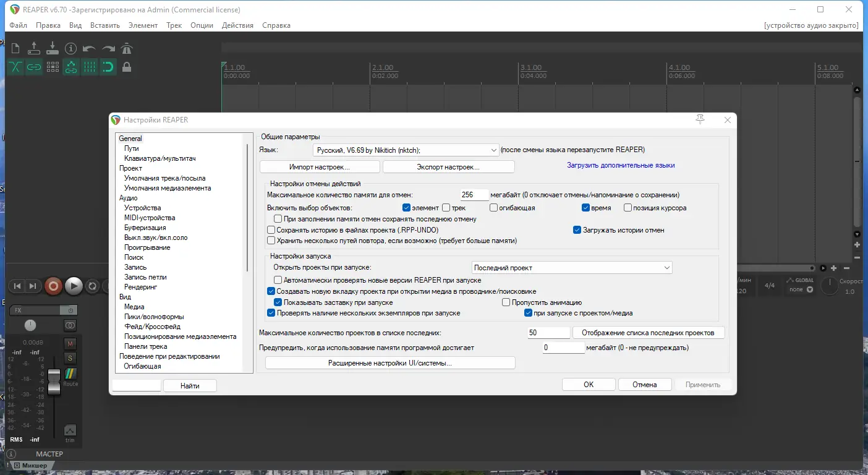Image resolution: width=868 pixels, height=475 pixels.
Task: Open the Правка menu
Action: pyautogui.click(x=48, y=25)
